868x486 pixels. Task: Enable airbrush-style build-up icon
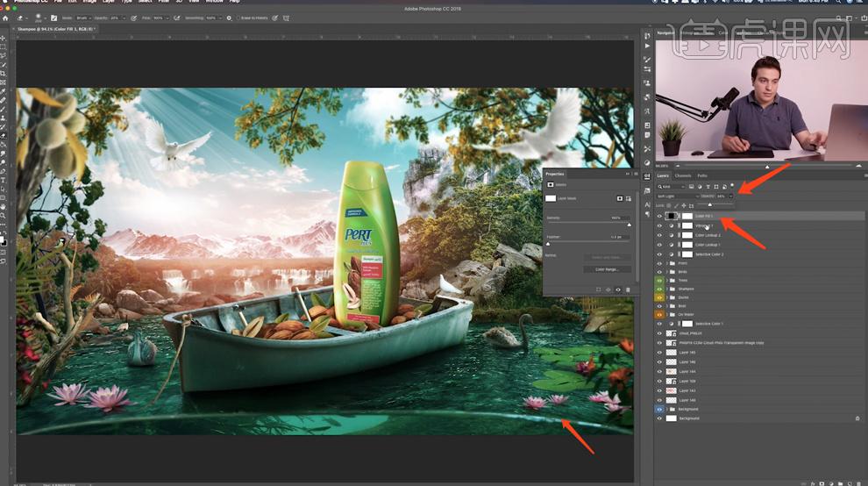click(x=177, y=18)
